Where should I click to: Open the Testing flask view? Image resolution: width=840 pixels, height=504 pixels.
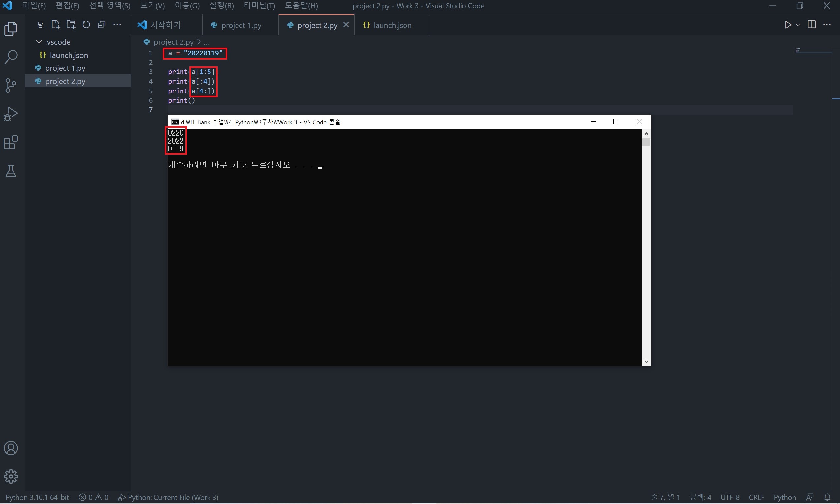click(11, 171)
